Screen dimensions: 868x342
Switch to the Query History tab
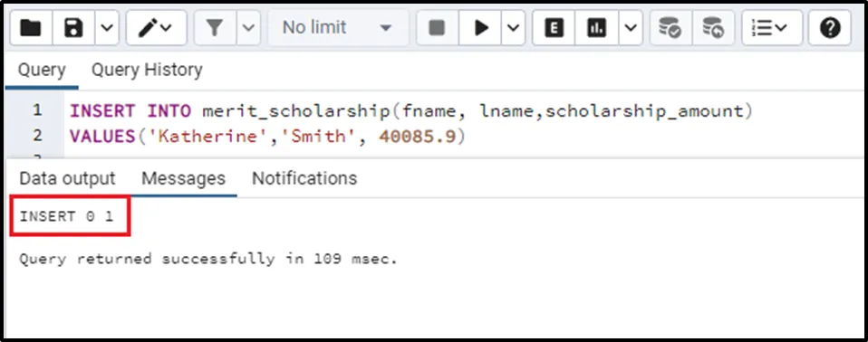click(x=147, y=71)
